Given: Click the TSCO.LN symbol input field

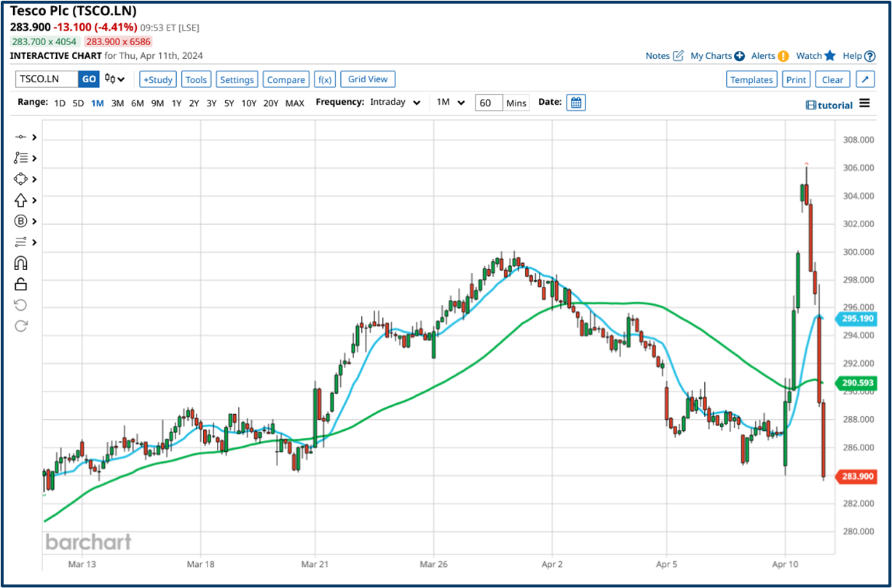Looking at the screenshot, I should click(47, 79).
